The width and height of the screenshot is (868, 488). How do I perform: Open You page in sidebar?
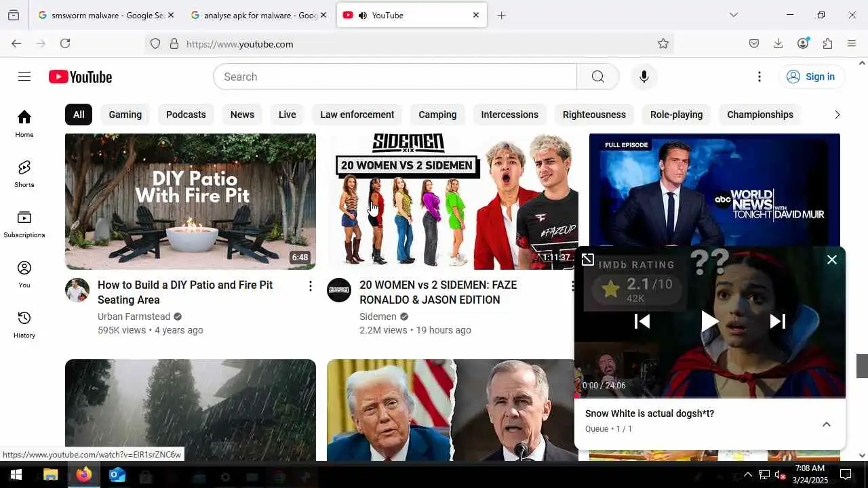click(24, 274)
